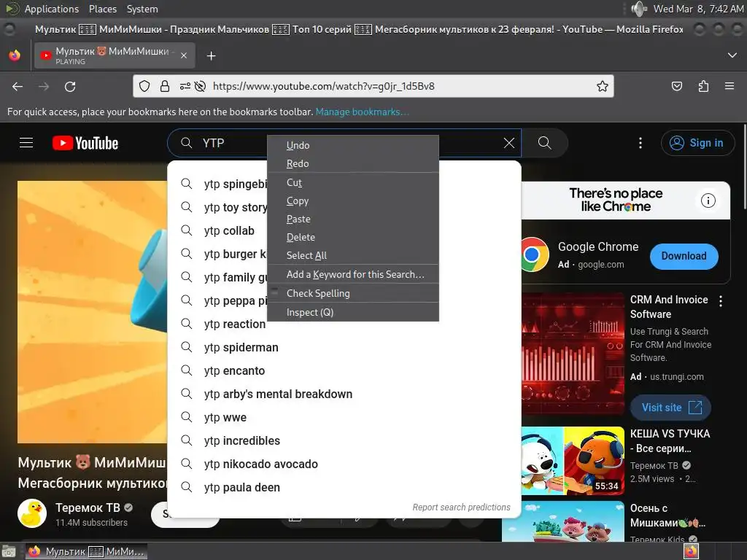
Task: Bookmark this page with the star icon
Action: [602, 86]
